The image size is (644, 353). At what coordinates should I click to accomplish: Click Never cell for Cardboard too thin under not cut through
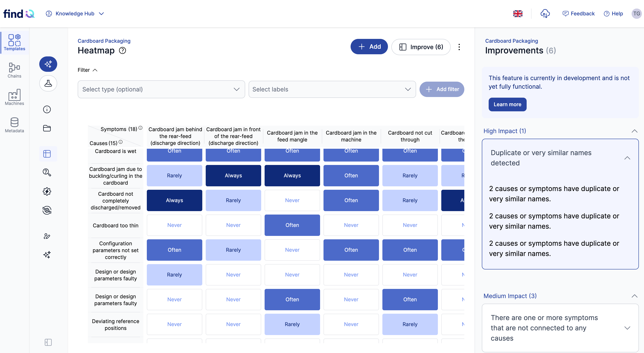(410, 225)
